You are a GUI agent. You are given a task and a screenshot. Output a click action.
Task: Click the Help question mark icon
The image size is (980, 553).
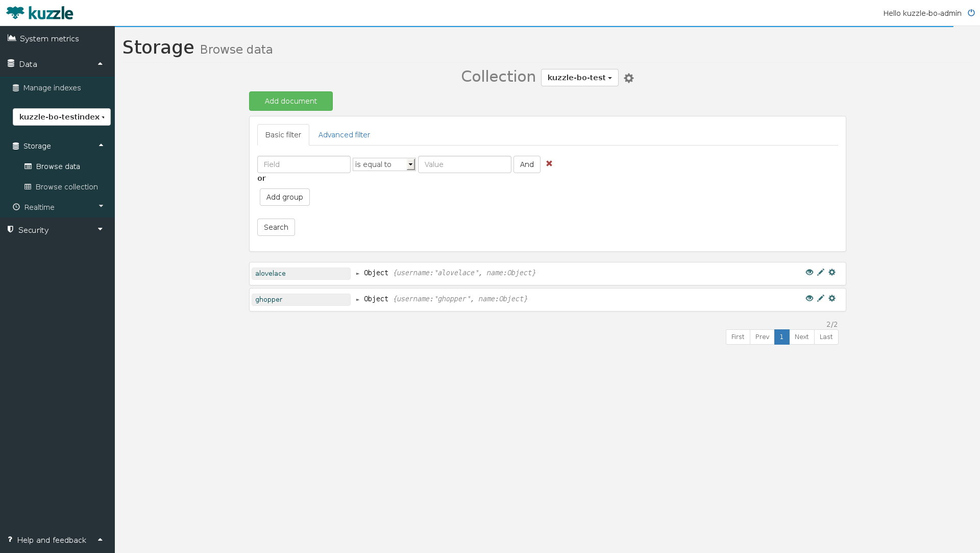click(10, 540)
